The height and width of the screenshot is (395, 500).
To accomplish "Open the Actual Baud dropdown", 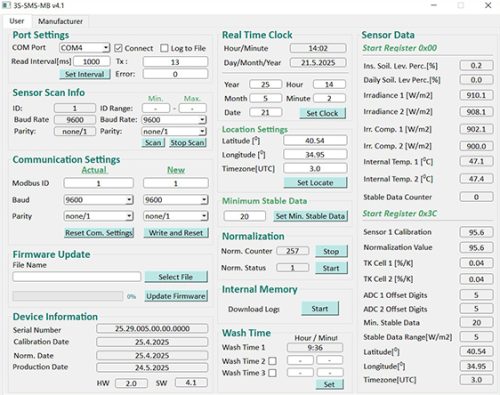I will (98, 200).
